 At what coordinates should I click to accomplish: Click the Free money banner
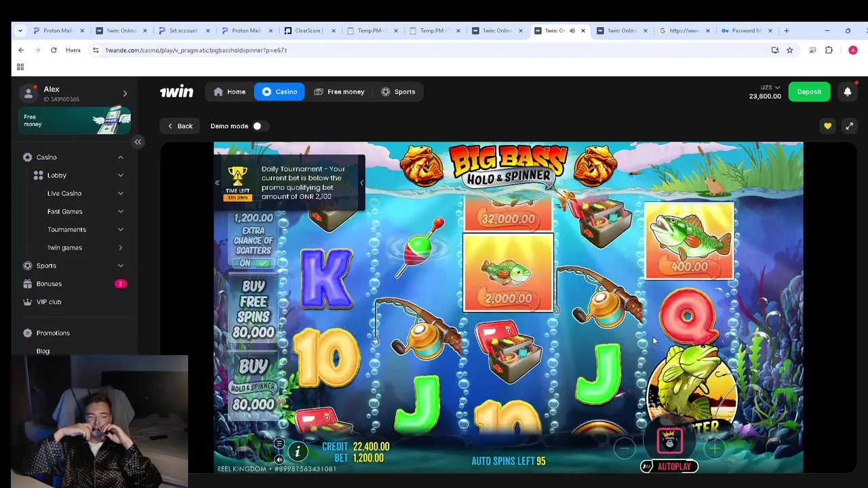[x=75, y=121]
